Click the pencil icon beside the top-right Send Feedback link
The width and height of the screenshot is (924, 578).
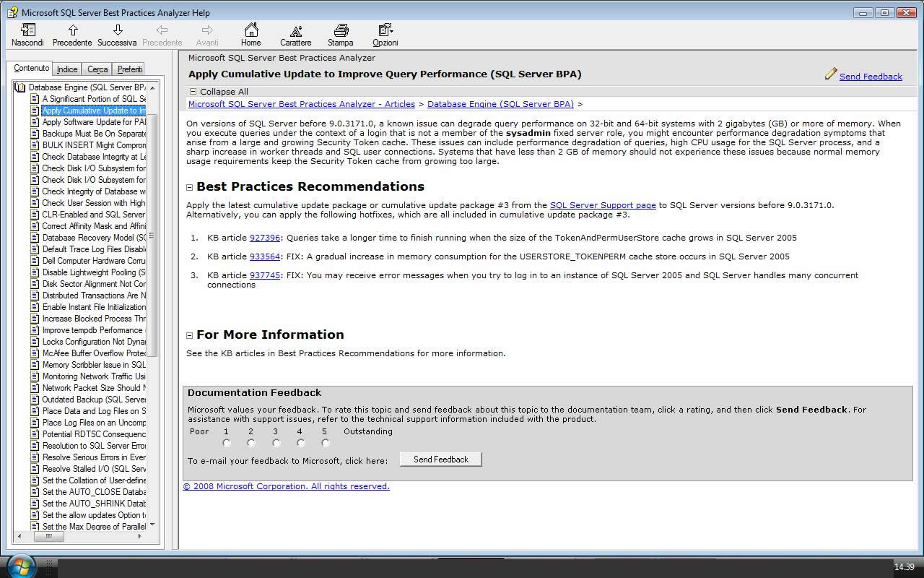(831, 74)
